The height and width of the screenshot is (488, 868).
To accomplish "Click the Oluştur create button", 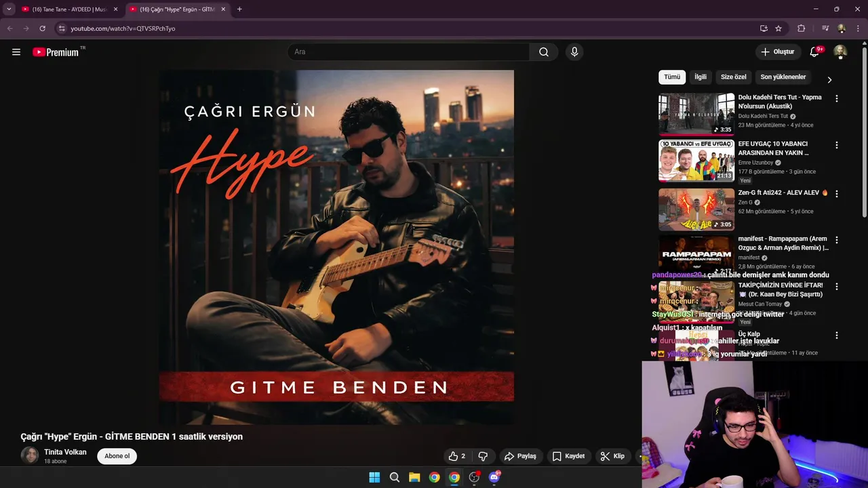I will coord(777,52).
